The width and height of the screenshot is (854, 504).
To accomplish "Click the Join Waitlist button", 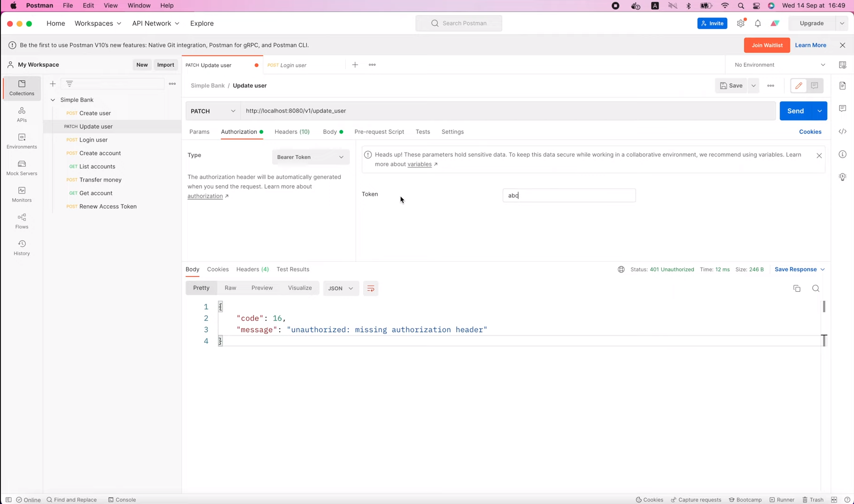I will click(x=767, y=45).
